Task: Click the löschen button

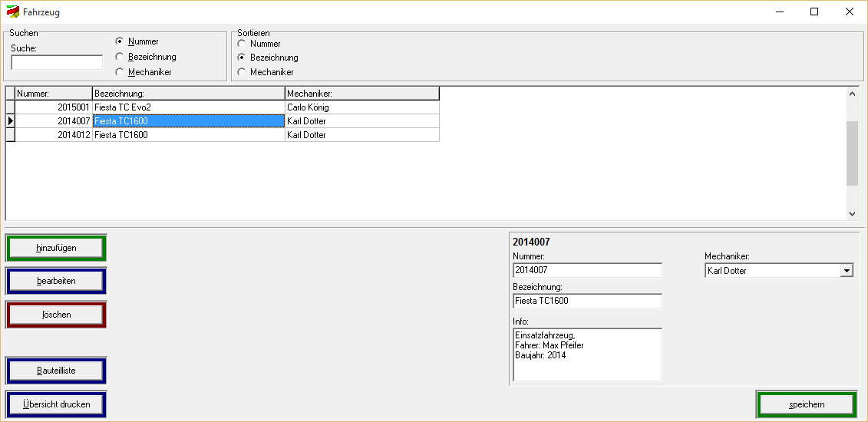Action: (x=56, y=315)
